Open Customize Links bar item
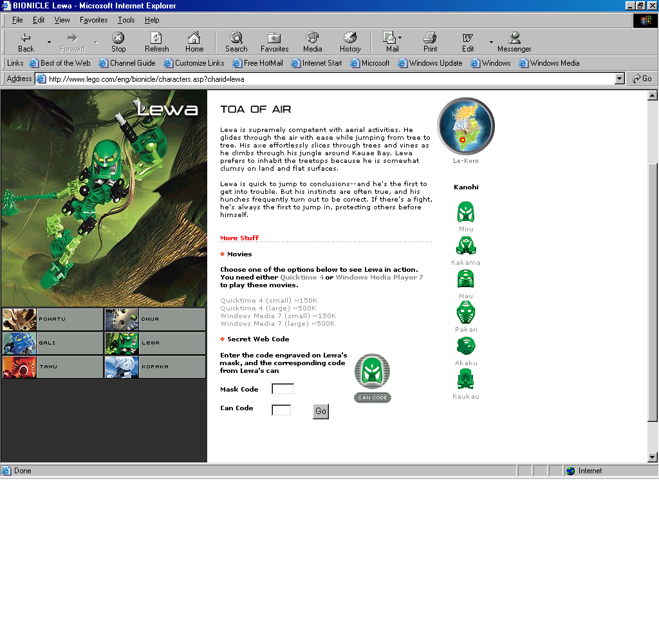This screenshot has height=644, width=659. click(194, 63)
